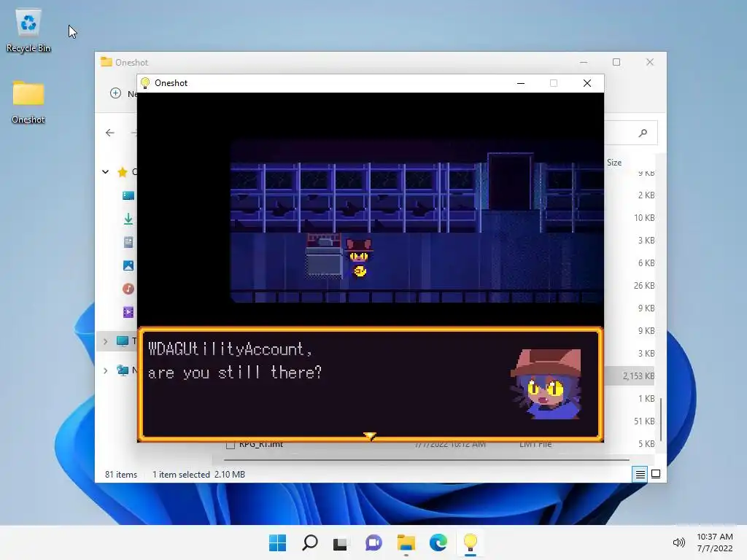Image resolution: width=747 pixels, height=560 pixels.
Task: Advance dialogue with the yellow arrow indicator
Action: pyautogui.click(x=370, y=435)
